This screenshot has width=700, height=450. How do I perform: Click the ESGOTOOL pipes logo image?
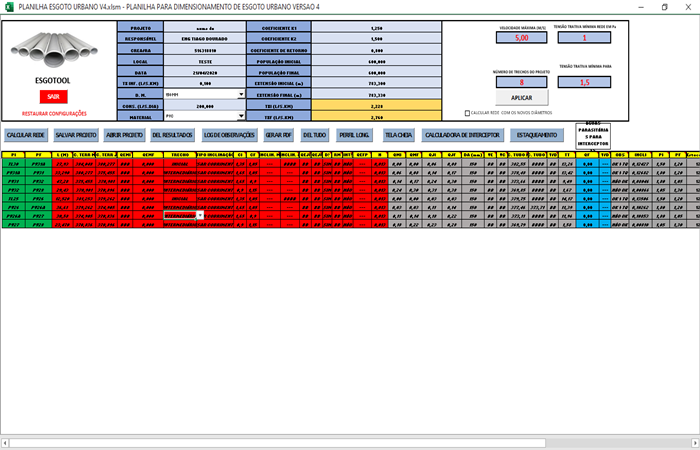click(52, 47)
